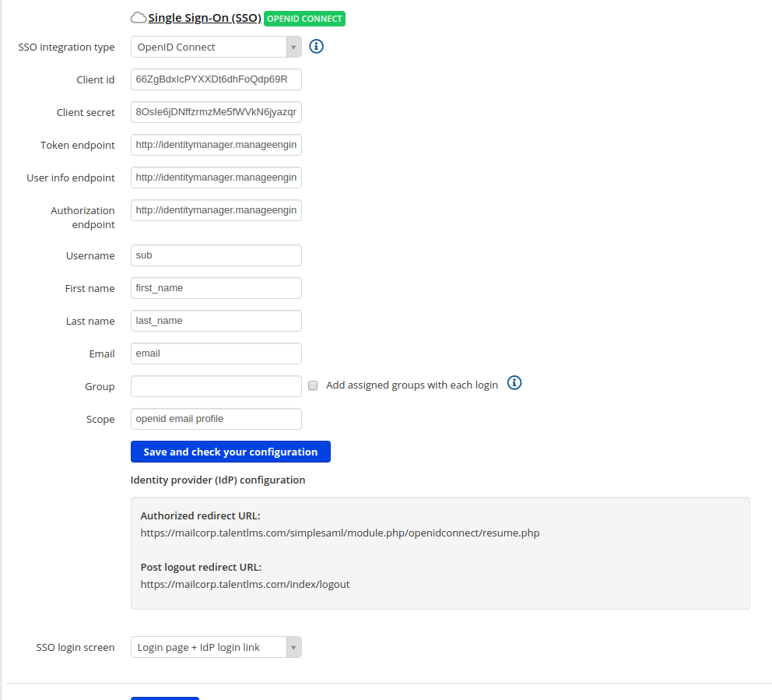Image resolution: width=772 pixels, height=700 pixels.
Task: Click the empty Group field
Action: pyautogui.click(x=216, y=386)
